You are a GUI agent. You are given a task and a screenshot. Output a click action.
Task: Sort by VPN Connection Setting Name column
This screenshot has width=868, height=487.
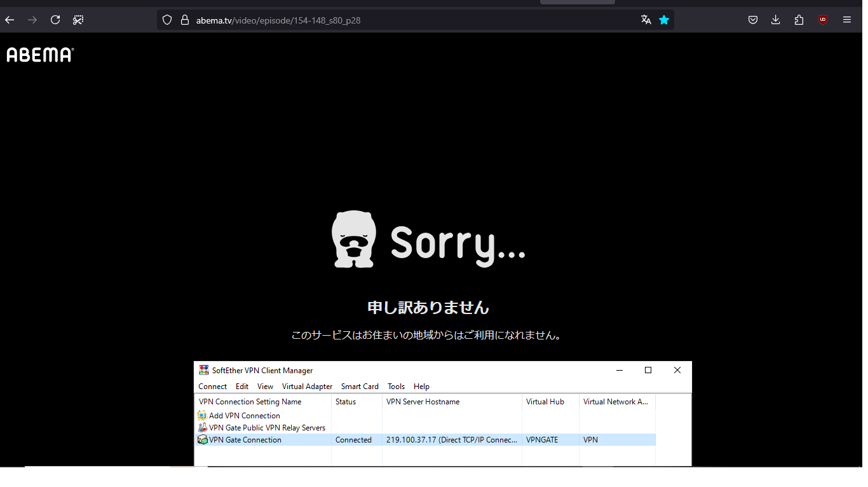point(263,402)
